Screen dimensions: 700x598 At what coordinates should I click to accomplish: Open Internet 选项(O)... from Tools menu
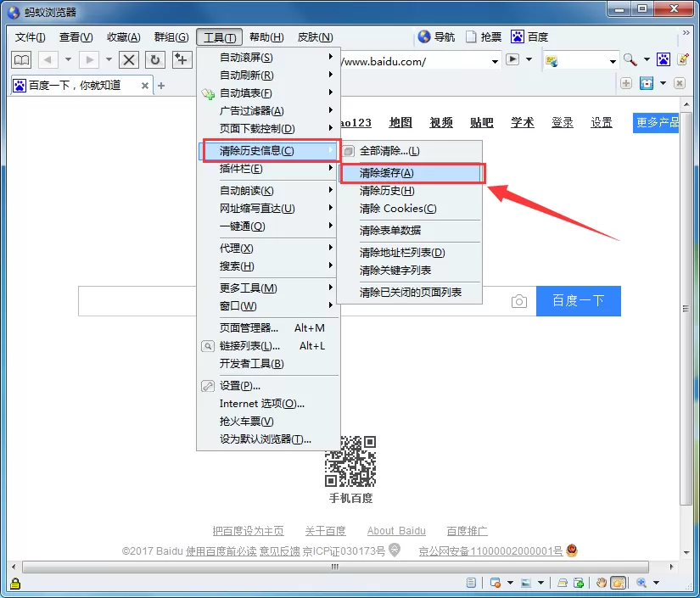coord(268,404)
